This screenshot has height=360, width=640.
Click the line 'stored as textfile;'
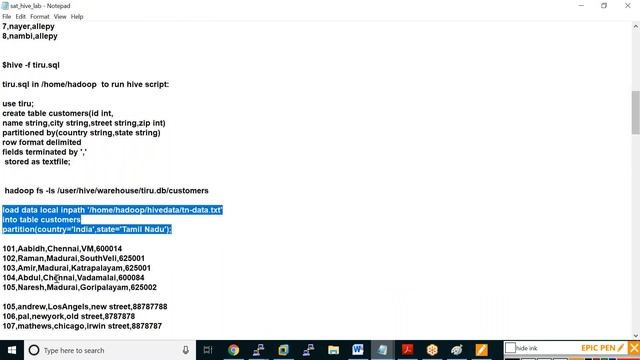(x=37, y=162)
